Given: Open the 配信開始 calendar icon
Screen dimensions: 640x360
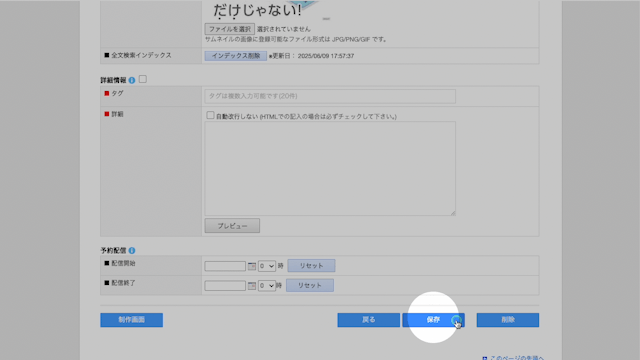Looking at the screenshot, I should (x=252, y=266).
